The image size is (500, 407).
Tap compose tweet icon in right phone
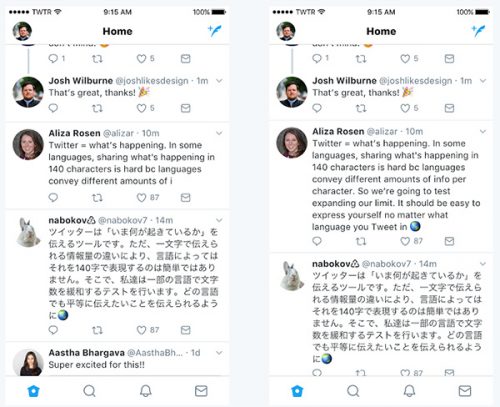[x=478, y=31]
